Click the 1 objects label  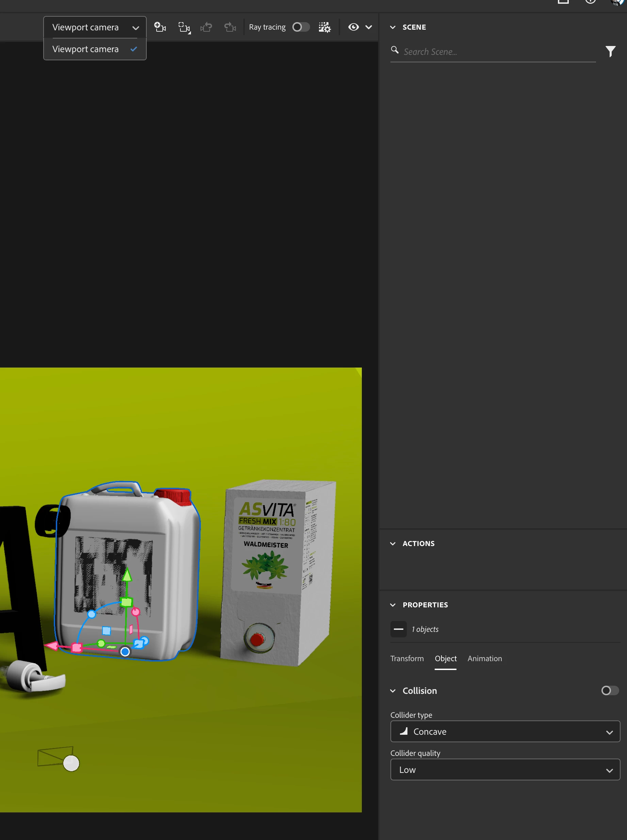tap(425, 629)
